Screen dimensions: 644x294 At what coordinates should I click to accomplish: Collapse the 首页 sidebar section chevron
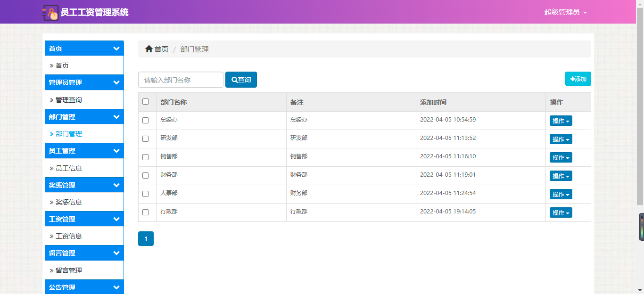(x=116, y=49)
